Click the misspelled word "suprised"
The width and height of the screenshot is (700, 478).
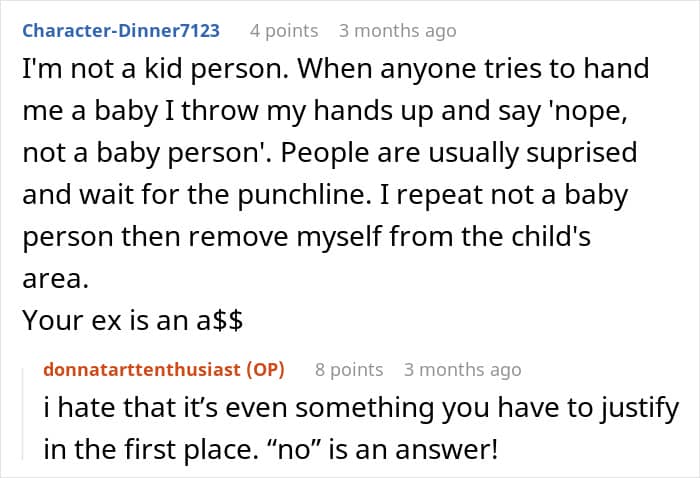coord(581,153)
